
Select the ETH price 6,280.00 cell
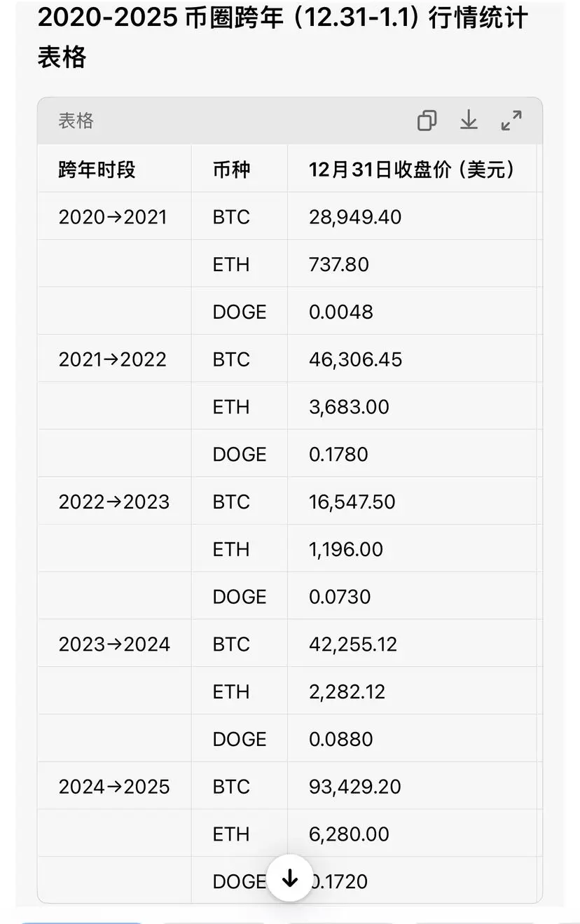point(349,834)
